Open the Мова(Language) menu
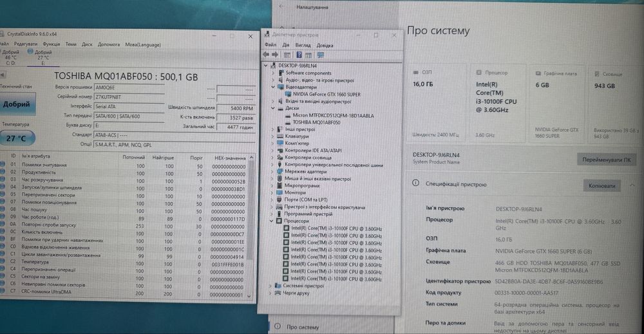 point(143,44)
